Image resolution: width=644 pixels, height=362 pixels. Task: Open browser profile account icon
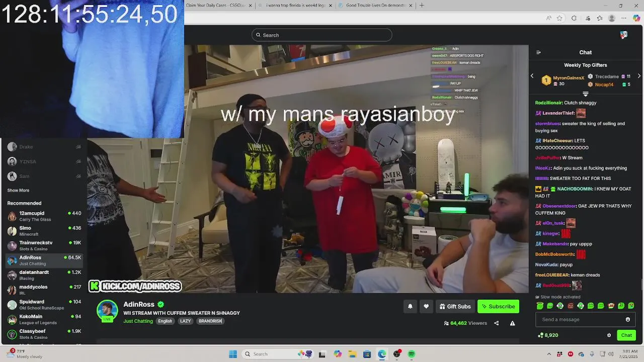[612, 18]
